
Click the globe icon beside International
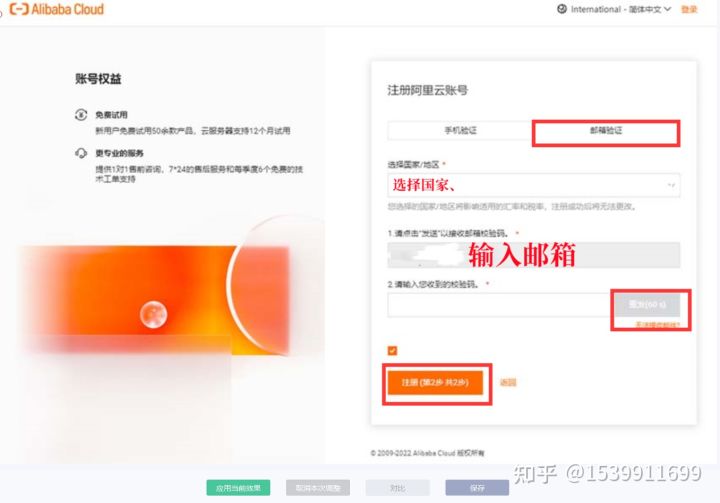(562, 9)
